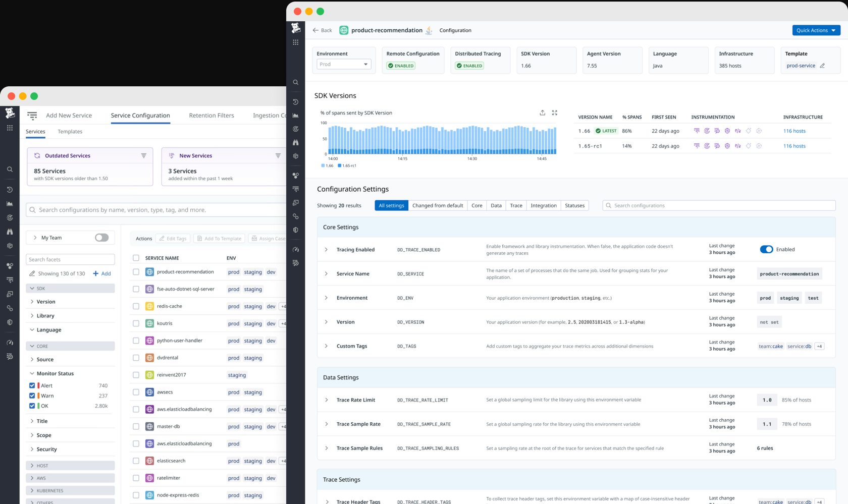Click recent history icon in front sidebar

pos(296,102)
